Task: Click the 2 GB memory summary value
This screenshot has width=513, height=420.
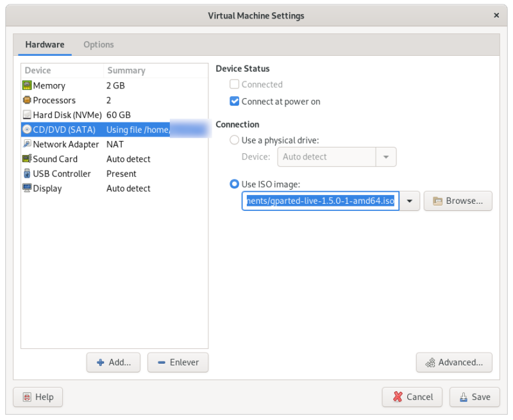Action: [x=115, y=86]
